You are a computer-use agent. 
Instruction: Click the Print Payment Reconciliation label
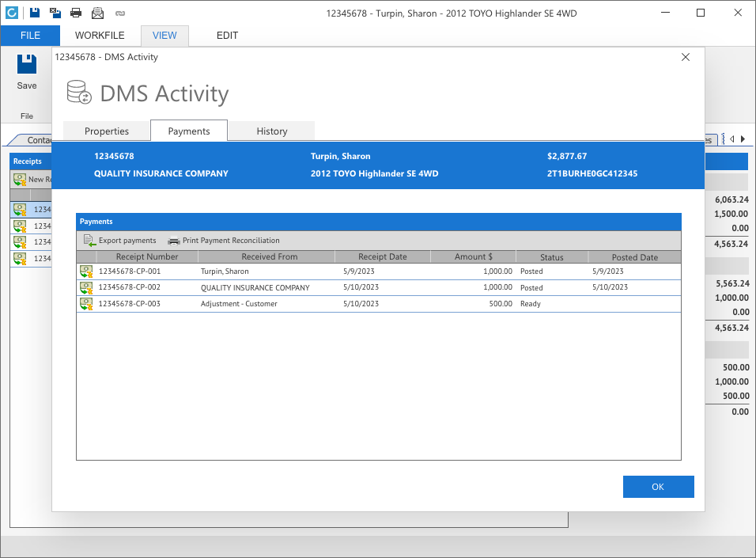point(231,241)
